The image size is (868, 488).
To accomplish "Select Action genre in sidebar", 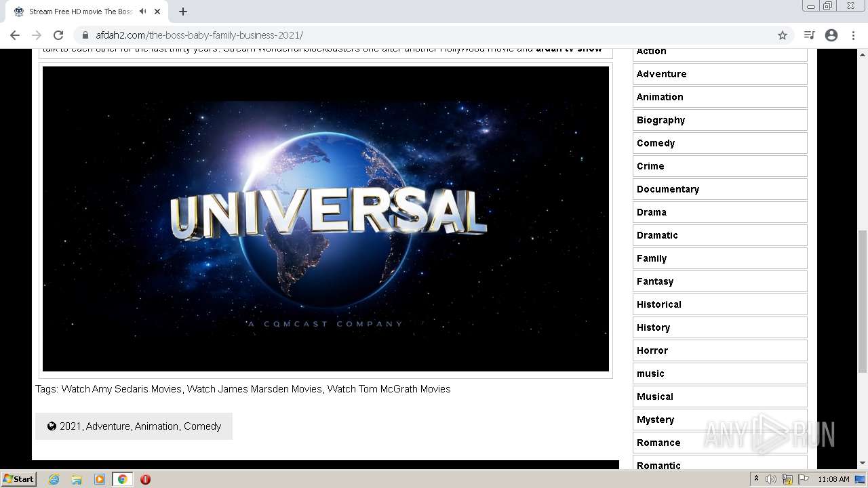I will click(719, 52).
